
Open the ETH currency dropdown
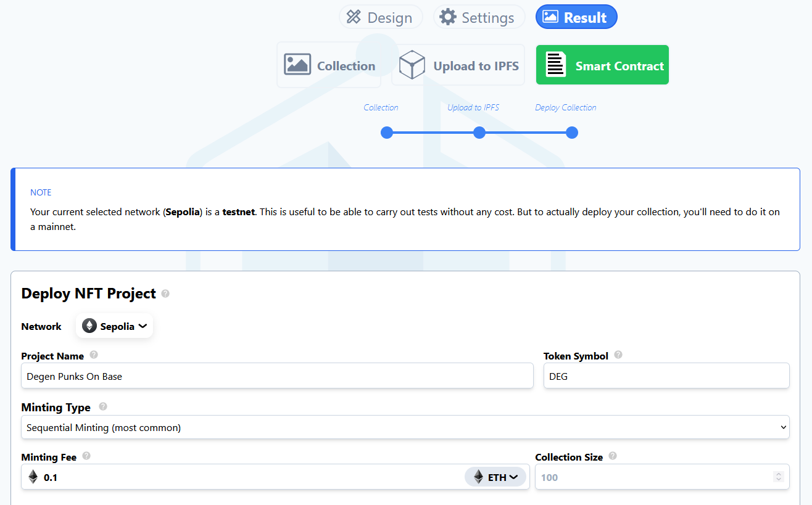point(495,477)
